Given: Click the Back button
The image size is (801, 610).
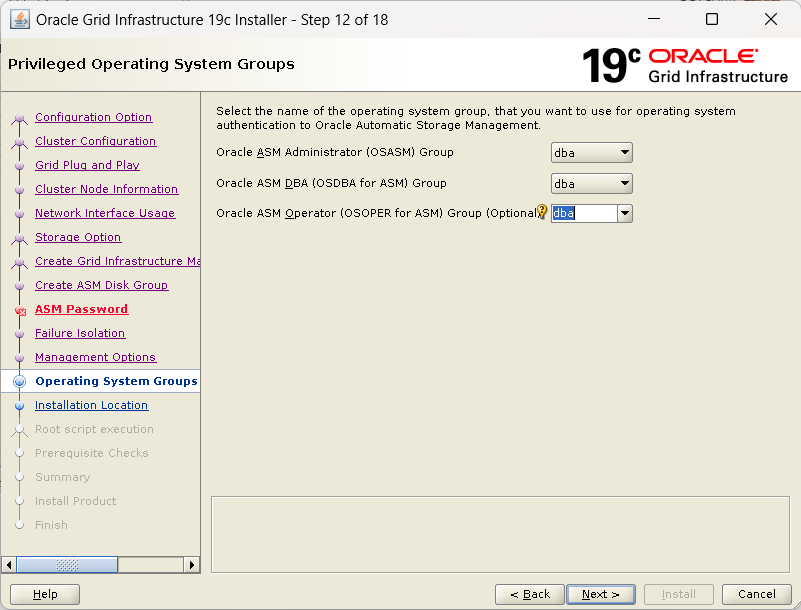Looking at the screenshot, I should click(x=530, y=594).
